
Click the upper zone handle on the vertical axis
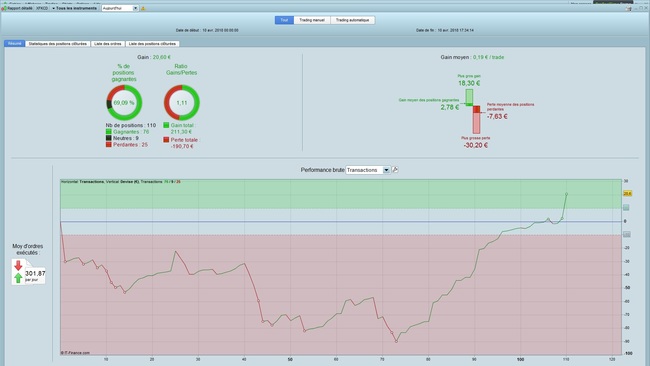(x=626, y=207)
